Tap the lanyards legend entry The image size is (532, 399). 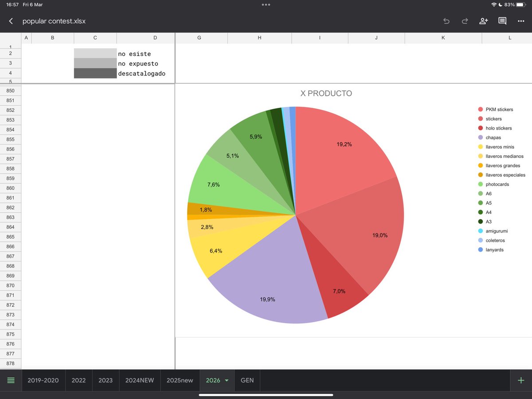point(490,249)
